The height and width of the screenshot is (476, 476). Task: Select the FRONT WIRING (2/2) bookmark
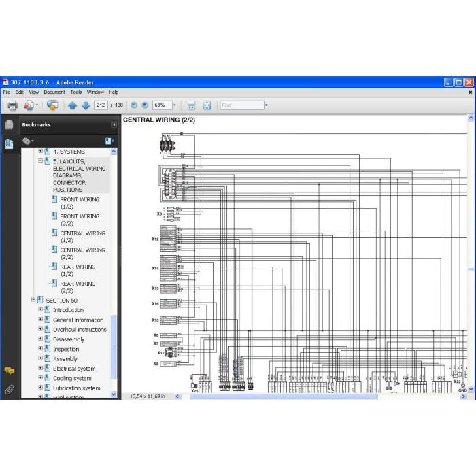pos(80,220)
